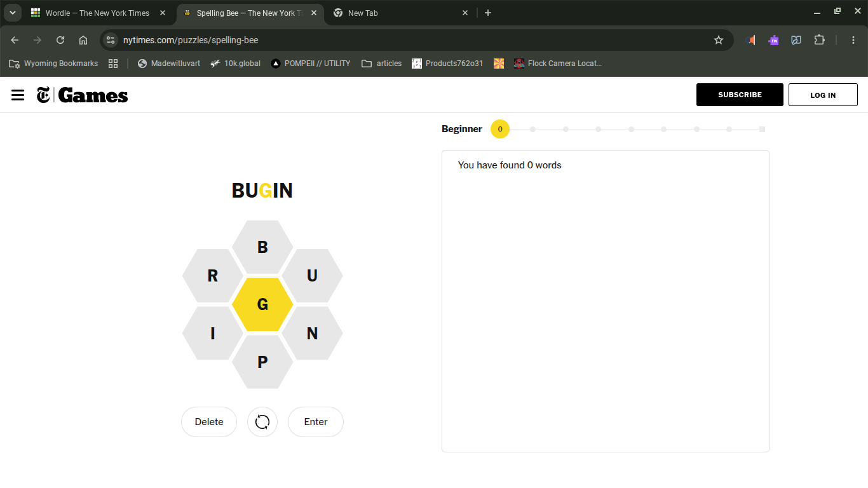868x488 pixels.
Task: Go back to the previous page
Action: click(15, 40)
